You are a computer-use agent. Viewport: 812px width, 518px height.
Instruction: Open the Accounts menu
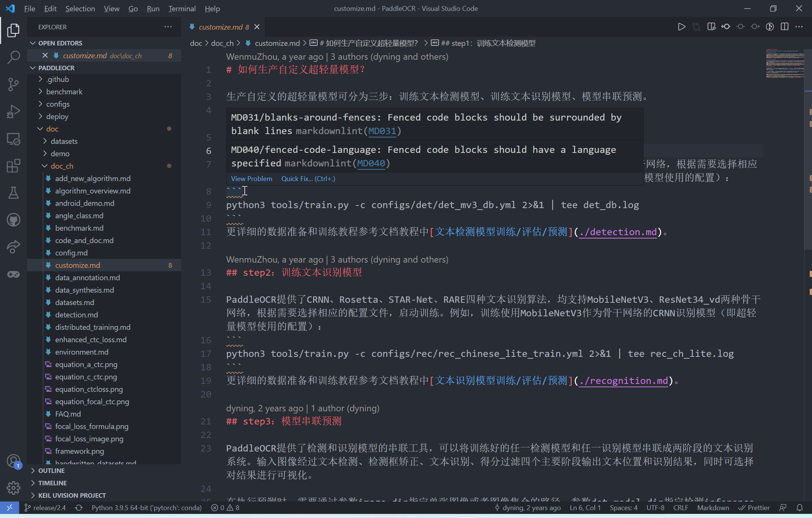coord(14,461)
